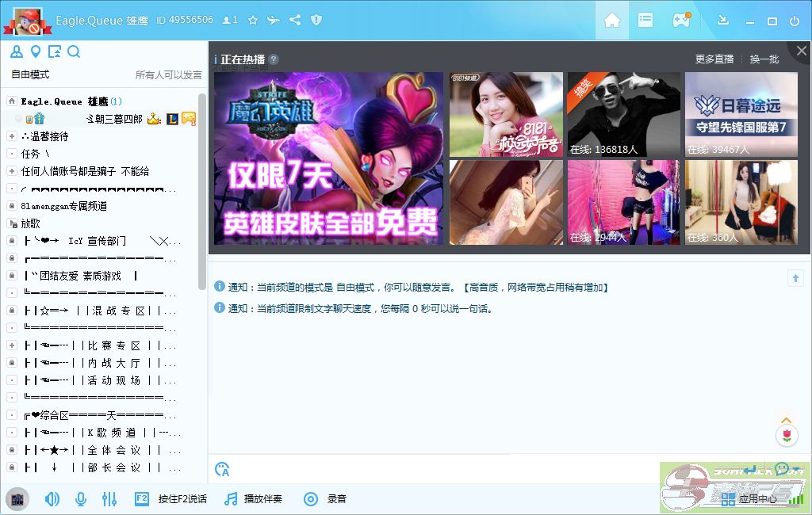This screenshot has width=812, height=515.
Task: Expand the 温馨接待 channel
Action: tap(11, 136)
